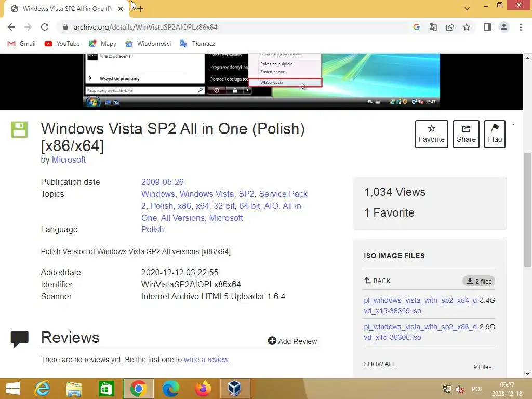This screenshot has height=399, width=532.
Task: Open the Chrome profile avatar
Action: (x=504, y=27)
